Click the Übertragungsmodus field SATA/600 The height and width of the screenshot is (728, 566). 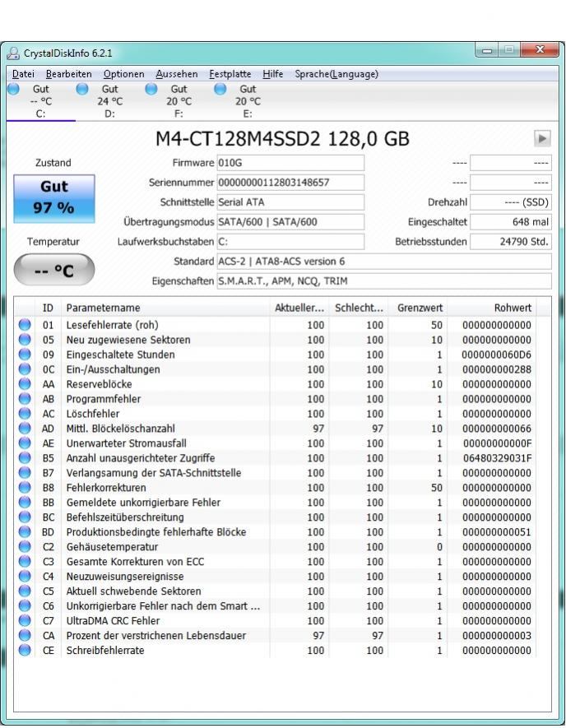(x=290, y=222)
